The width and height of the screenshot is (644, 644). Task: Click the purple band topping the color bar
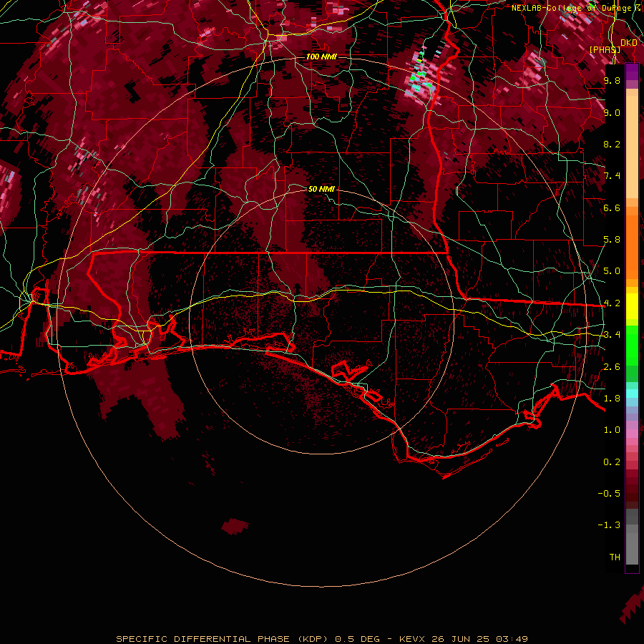pos(632,72)
